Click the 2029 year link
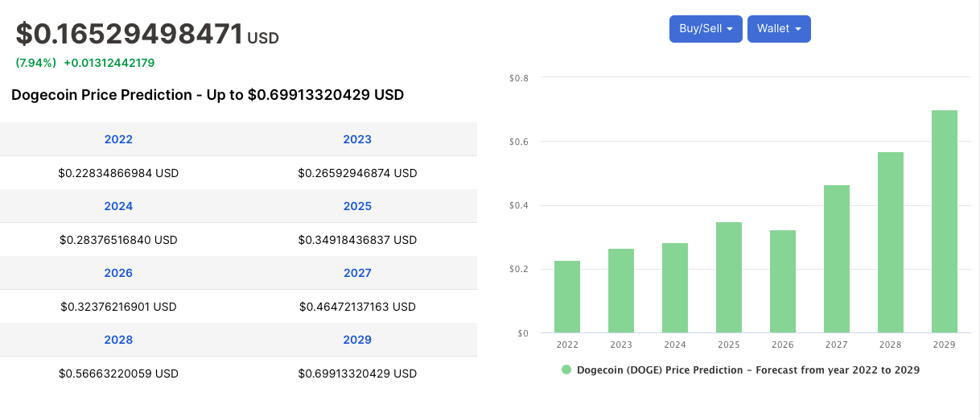Viewport: 980px width, 417px height. point(357,340)
